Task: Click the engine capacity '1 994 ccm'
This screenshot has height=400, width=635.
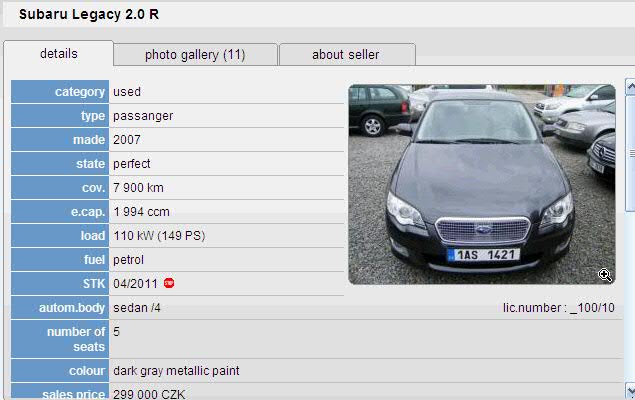Action: click(x=141, y=212)
